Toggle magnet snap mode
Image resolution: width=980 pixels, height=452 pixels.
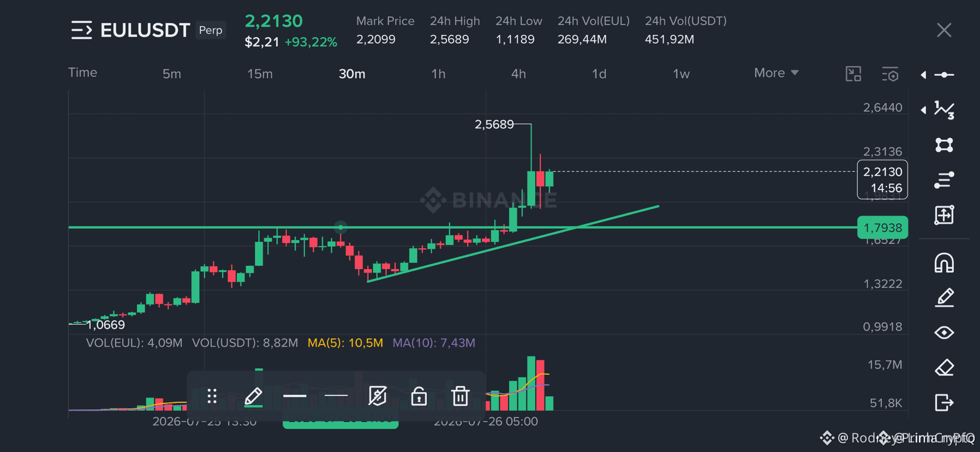point(945,263)
